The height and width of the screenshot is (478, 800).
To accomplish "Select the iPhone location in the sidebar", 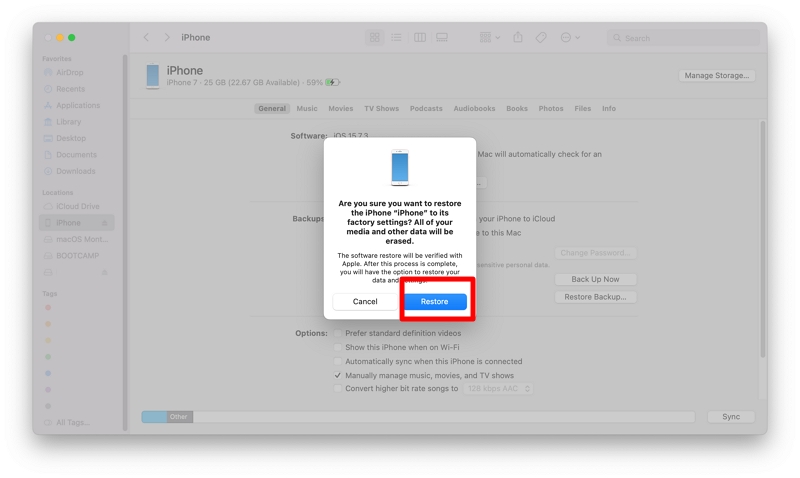I will (x=77, y=222).
